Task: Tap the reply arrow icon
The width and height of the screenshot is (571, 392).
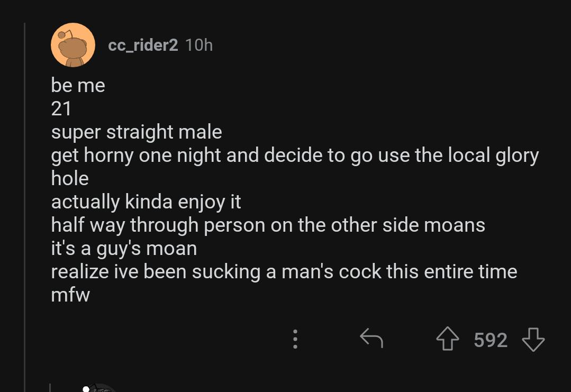Action: coord(371,339)
